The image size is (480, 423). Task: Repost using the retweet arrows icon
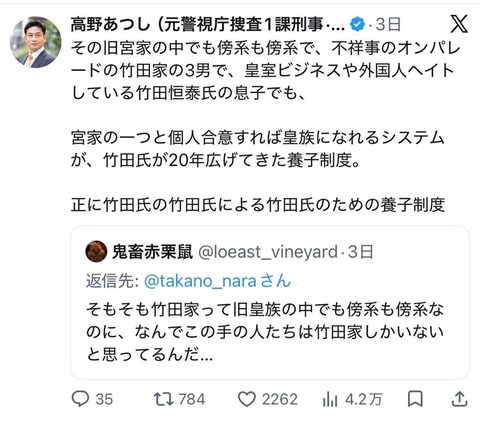[x=163, y=399]
